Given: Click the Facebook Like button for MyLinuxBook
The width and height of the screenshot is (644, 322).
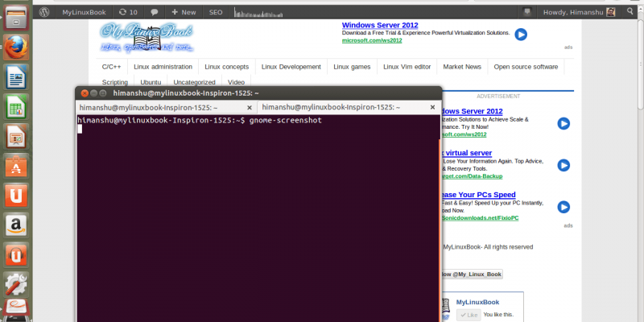Looking at the screenshot, I should 468,314.
